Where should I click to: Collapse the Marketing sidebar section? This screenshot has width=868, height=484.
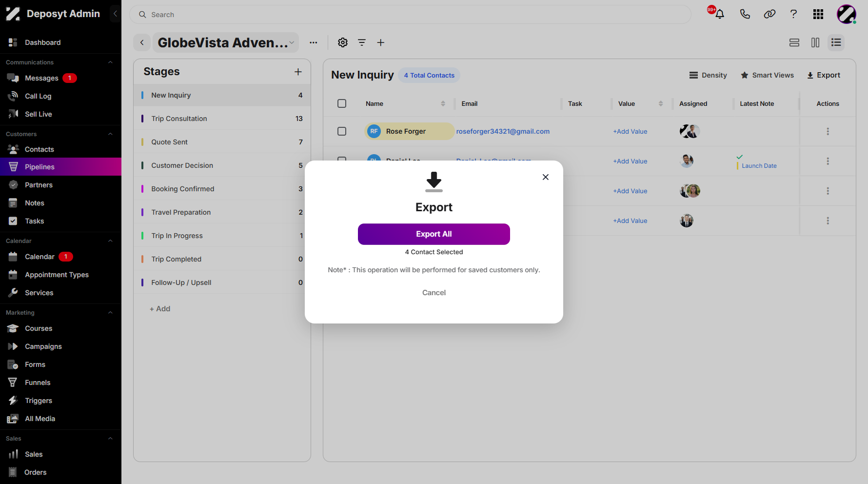[110, 313]
